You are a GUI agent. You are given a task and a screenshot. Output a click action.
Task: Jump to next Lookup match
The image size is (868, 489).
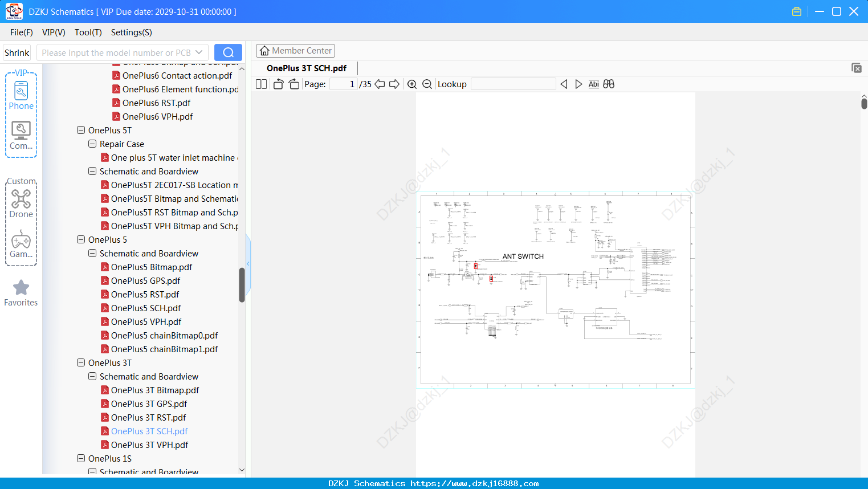pos(578,84)
